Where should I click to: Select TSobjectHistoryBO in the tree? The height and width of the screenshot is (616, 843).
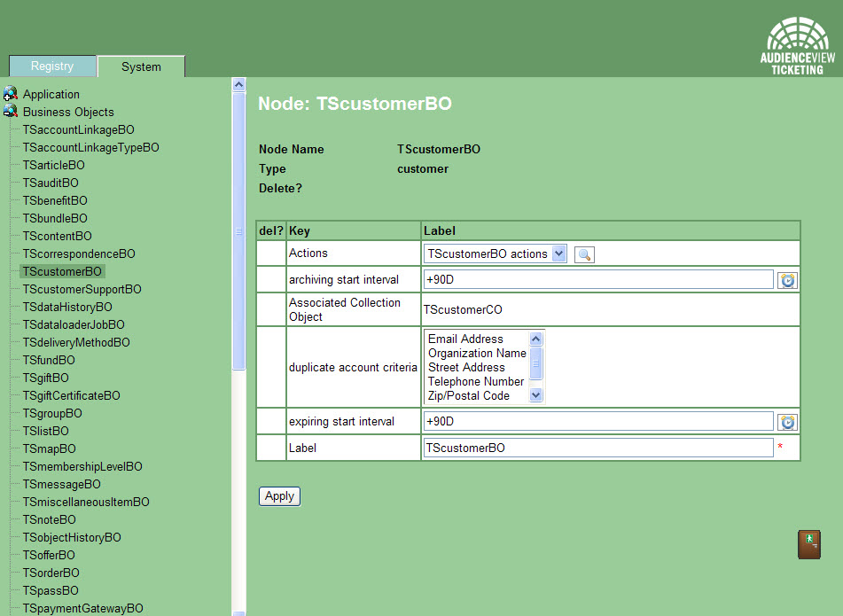[x=72, y=537]
